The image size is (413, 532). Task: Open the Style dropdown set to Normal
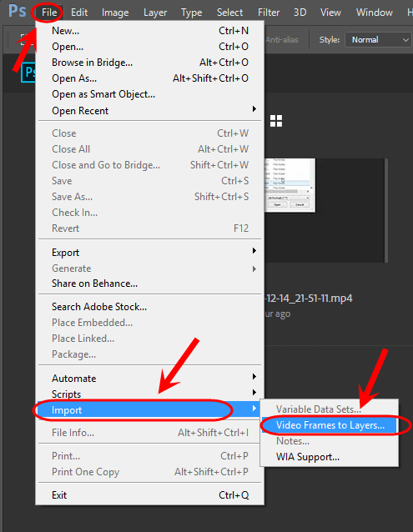[378, 40]
